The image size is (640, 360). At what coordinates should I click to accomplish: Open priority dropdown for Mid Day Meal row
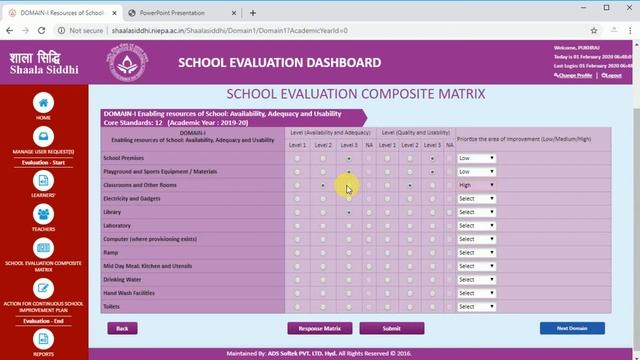(x=476, y=266)
